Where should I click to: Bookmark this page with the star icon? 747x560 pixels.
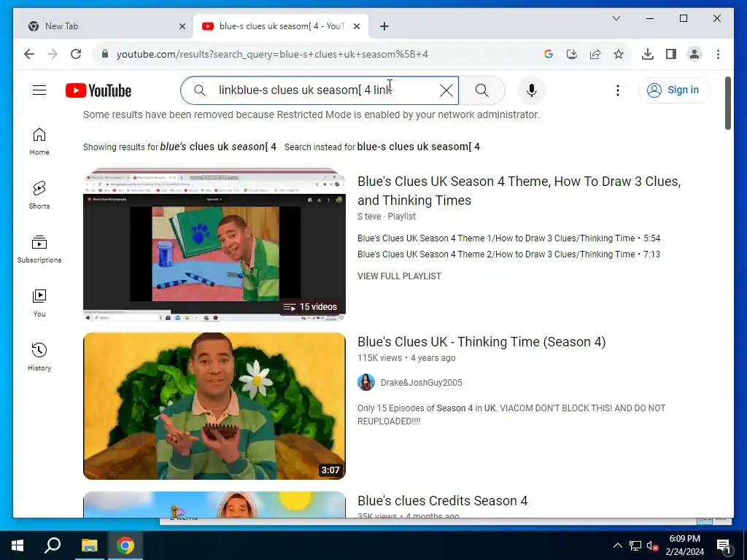619,54
